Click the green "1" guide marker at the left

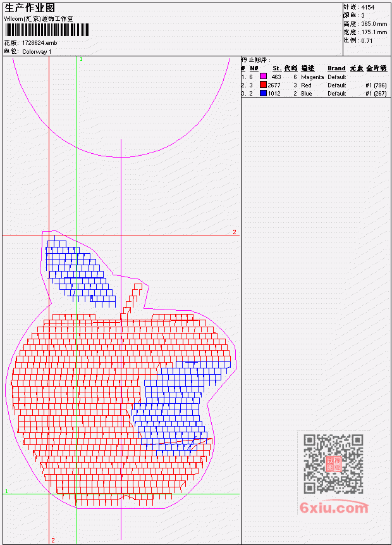[x=6, y=491]
